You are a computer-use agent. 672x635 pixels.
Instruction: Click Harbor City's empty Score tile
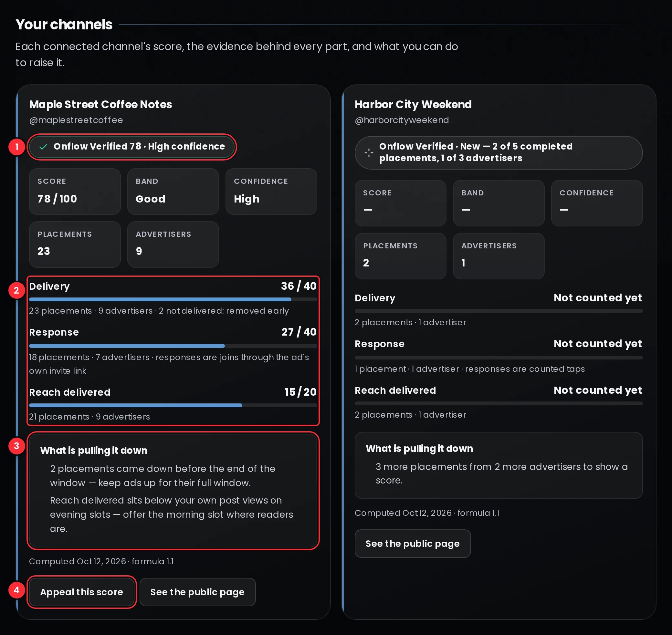pyautogui.click(x=401, y=203)
